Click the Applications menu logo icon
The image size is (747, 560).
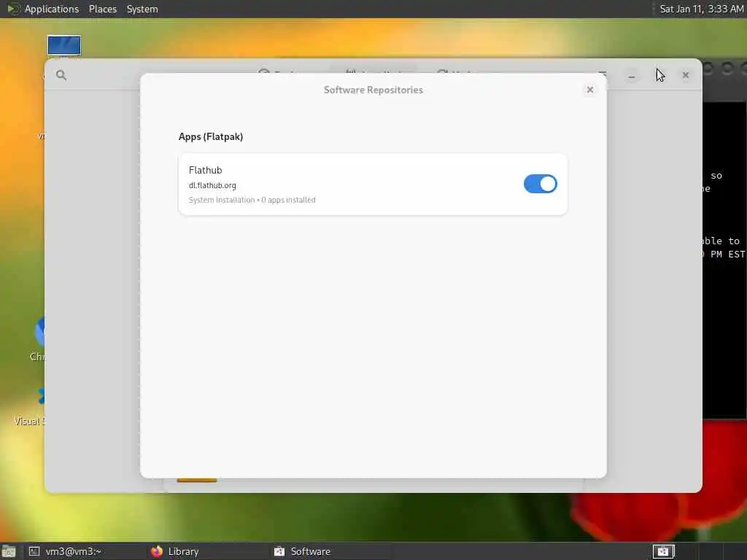coord(13,9)
